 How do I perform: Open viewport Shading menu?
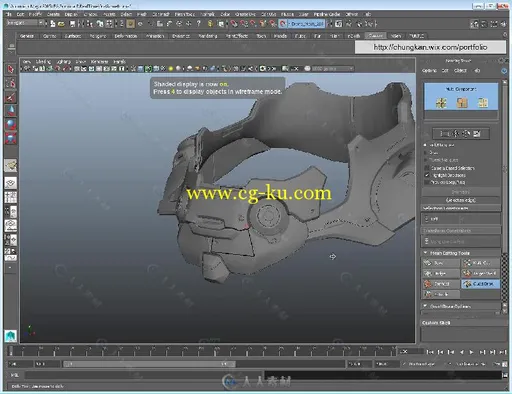[x=43, y=62]
